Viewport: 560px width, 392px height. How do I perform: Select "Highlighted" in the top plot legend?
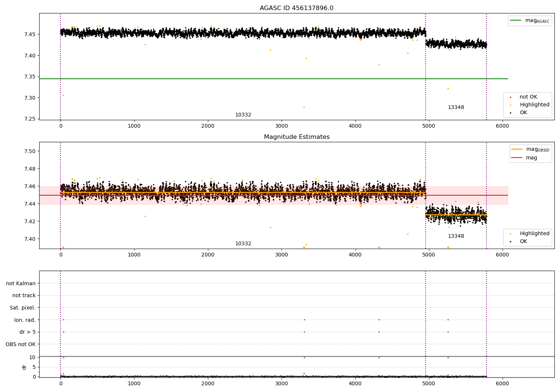(x=534, y=105)
